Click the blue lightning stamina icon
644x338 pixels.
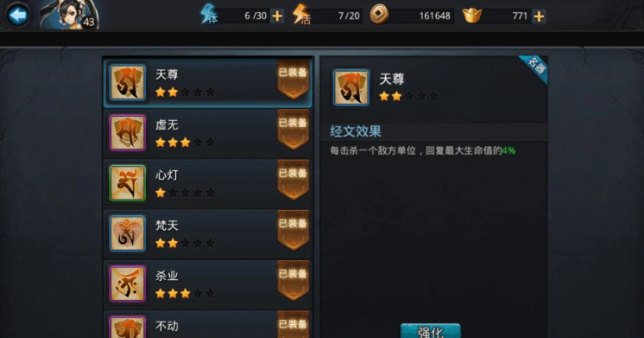[209, 14]
